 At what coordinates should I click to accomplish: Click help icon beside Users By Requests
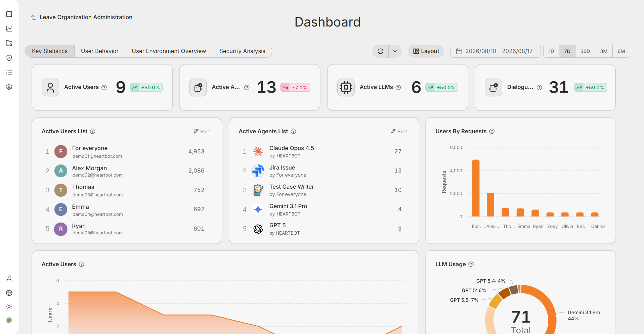coord(492,131)
